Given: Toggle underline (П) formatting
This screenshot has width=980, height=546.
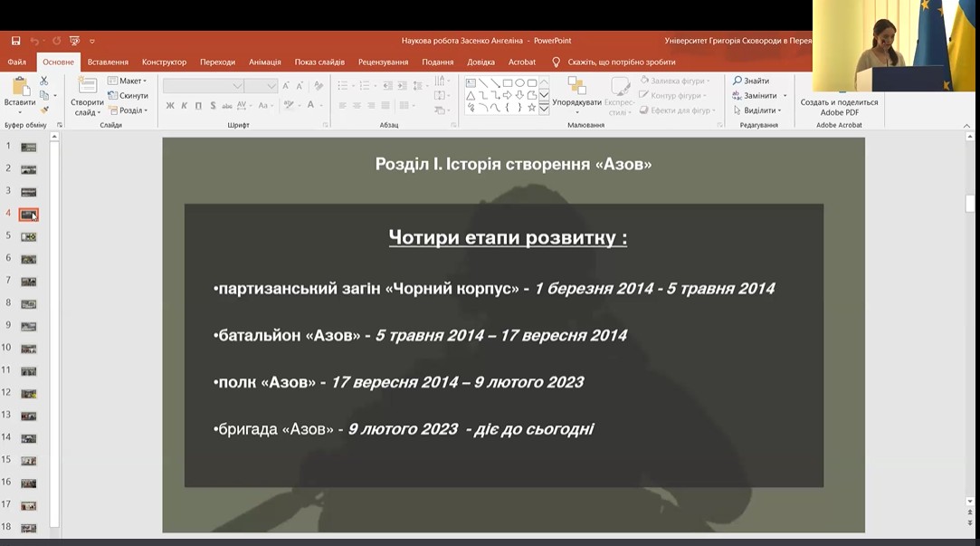Looking at the screenshot, I should point(199,106).
